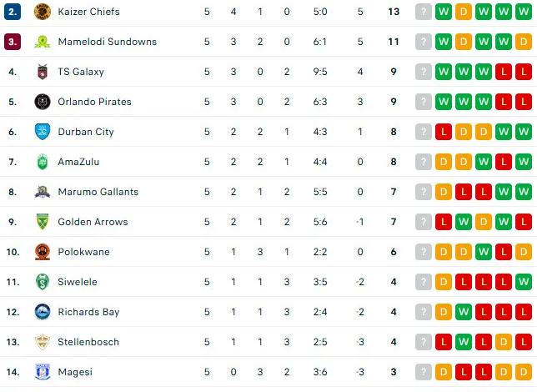Screen dimensions: 537x392
Task: Click the Kaizer Chiefs club crest
Action: coord(43,12)
